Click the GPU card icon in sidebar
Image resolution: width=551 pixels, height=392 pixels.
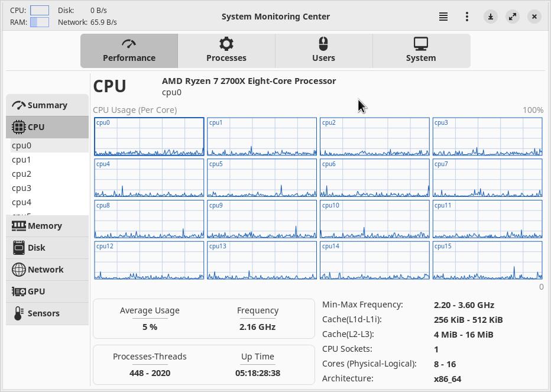(19, 291)
